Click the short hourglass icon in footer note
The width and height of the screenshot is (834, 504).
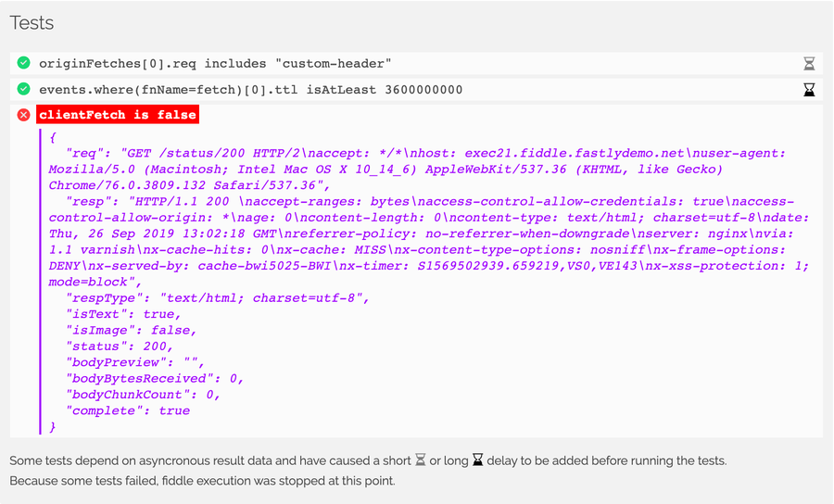click(x=420, y=460)
